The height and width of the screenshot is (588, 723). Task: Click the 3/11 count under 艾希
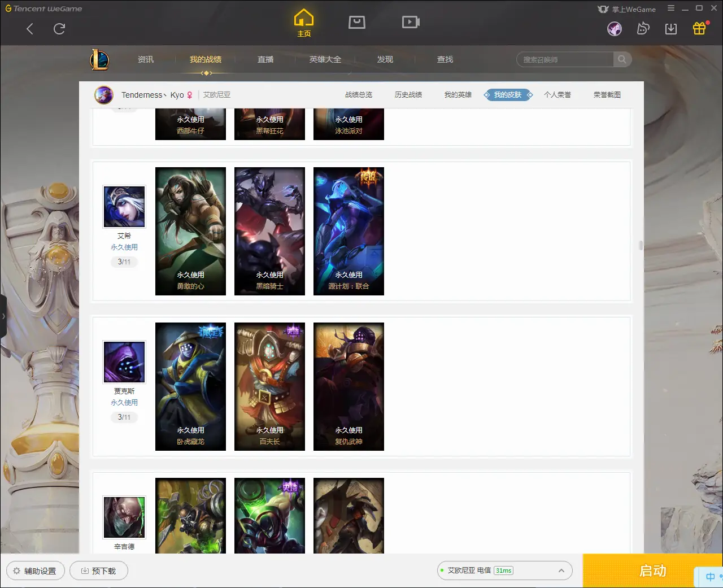pyautogui.click(x=124, y=262)
